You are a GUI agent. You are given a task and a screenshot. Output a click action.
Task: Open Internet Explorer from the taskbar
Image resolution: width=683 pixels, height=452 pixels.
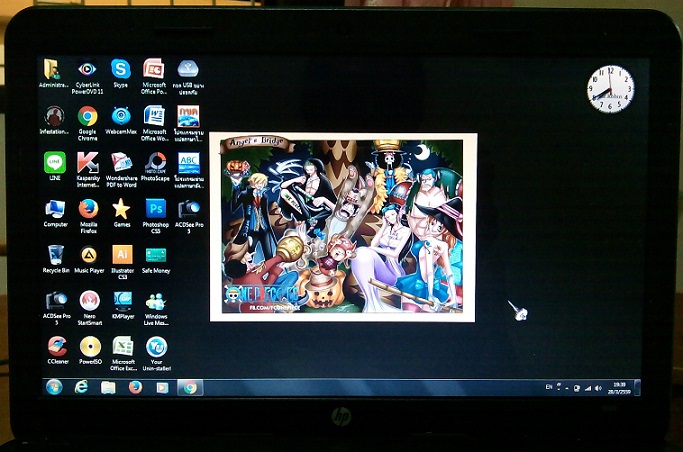pyautogui.click(x=81, y=387)
